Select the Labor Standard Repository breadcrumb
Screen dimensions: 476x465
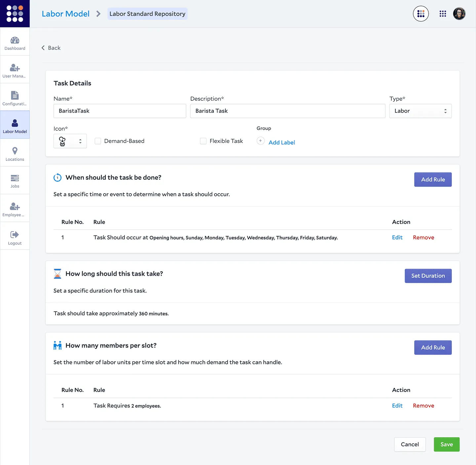(147, 14)
